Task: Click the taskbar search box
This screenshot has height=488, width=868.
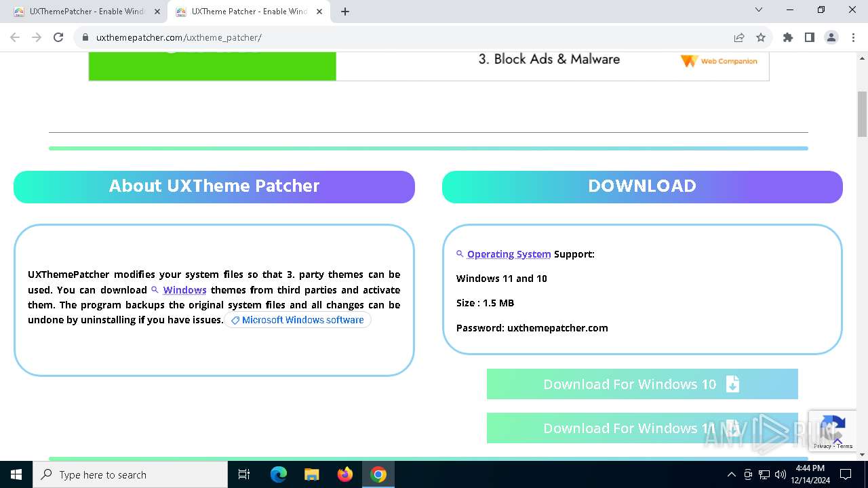Action: click(130, 474)
